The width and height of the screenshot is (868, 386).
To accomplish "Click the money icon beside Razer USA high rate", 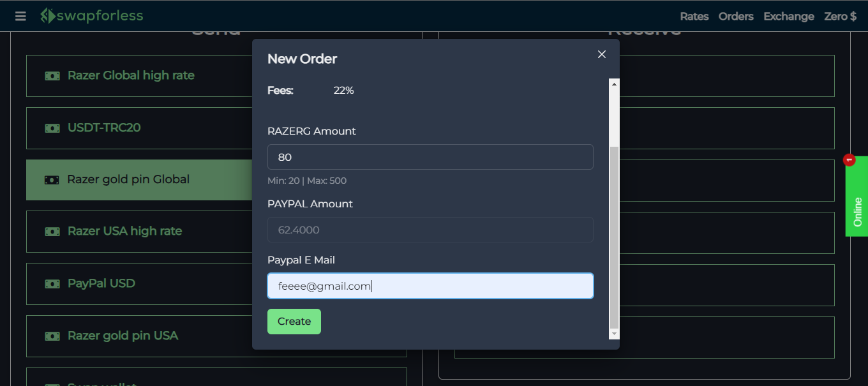I will [x=52, y=232].
